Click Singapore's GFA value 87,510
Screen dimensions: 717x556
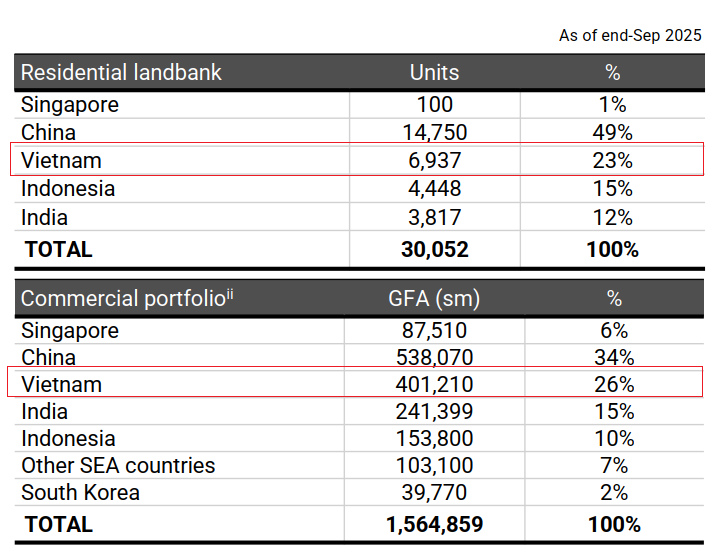(434, 331)
